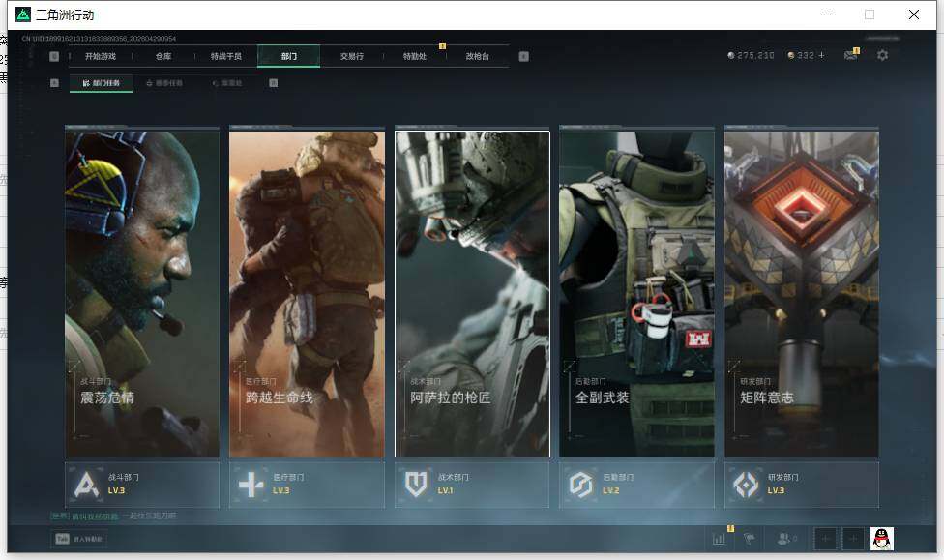Switch to the 仓库 tab
944x560 pixels.
point(163,56)
